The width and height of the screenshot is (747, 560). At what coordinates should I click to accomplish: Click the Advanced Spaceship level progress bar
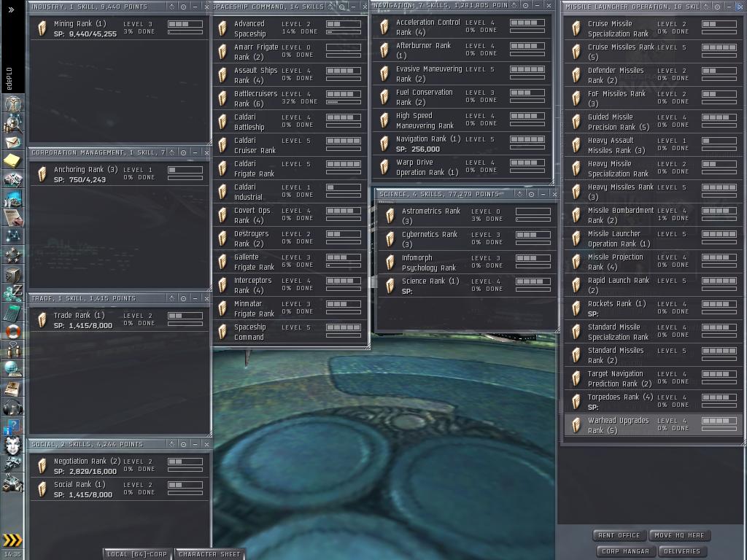tap(344, 24)
